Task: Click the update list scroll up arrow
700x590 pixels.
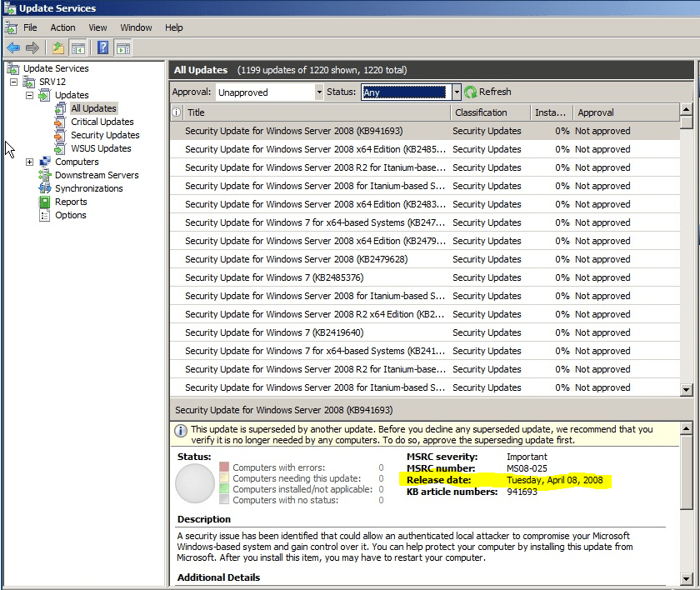Action: (x=686, y=109)
